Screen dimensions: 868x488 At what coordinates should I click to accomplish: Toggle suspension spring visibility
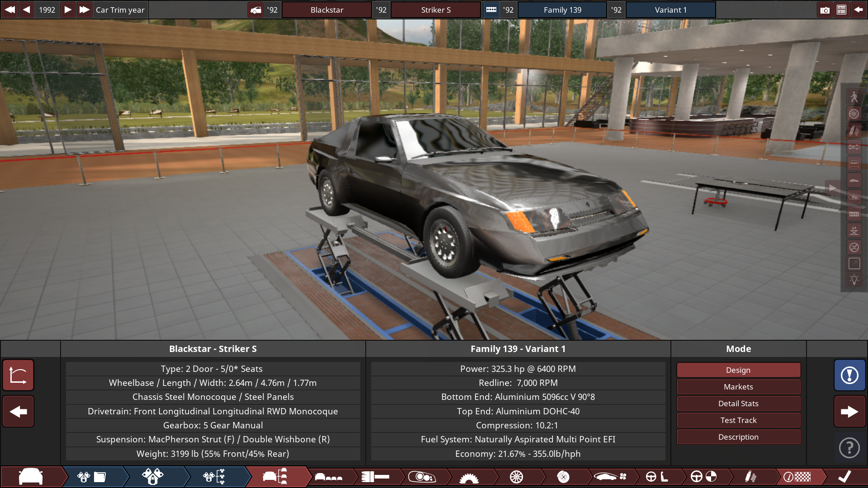(854, 130)
